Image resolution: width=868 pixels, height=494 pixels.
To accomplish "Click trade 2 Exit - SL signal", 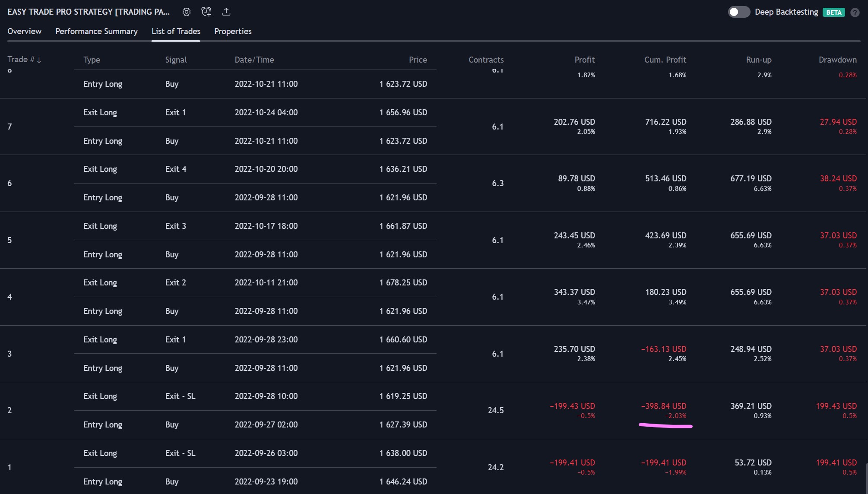I will [180, 396].
